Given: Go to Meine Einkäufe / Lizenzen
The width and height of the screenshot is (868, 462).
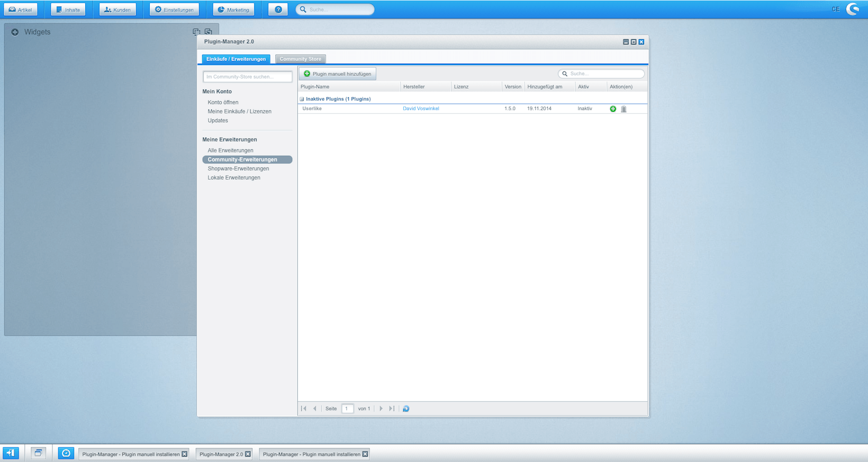Looking at the screenshot, I should [x=239, y=111].
